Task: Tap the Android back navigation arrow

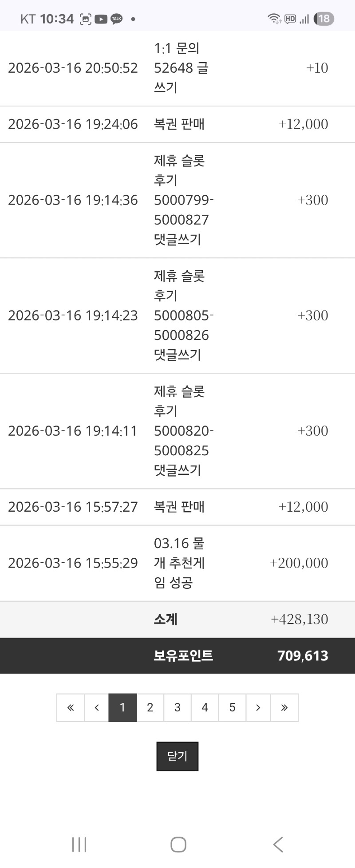Action: click(x=278, y=844)
